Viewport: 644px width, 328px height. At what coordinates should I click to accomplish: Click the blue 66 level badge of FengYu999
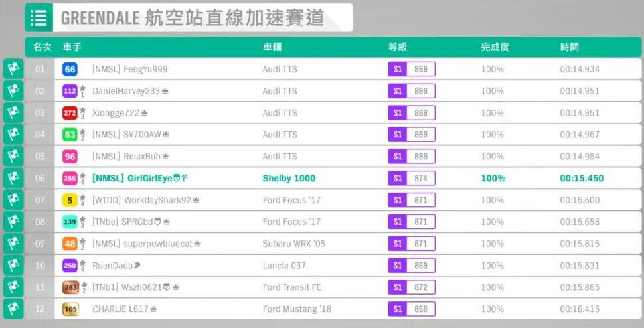click(70, 69)
